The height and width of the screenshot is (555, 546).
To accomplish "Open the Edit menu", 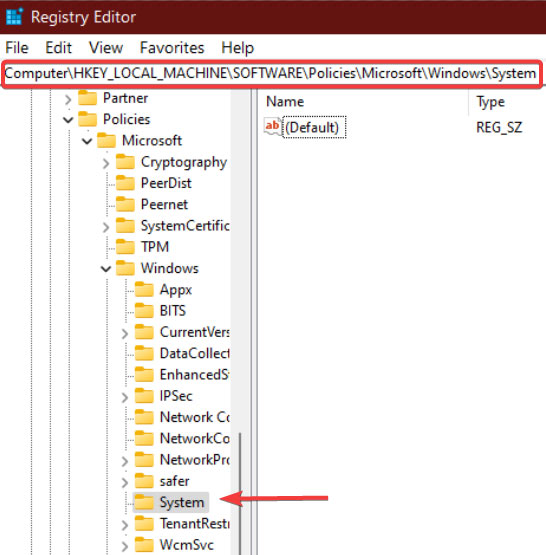I will [x=58, y=48].
